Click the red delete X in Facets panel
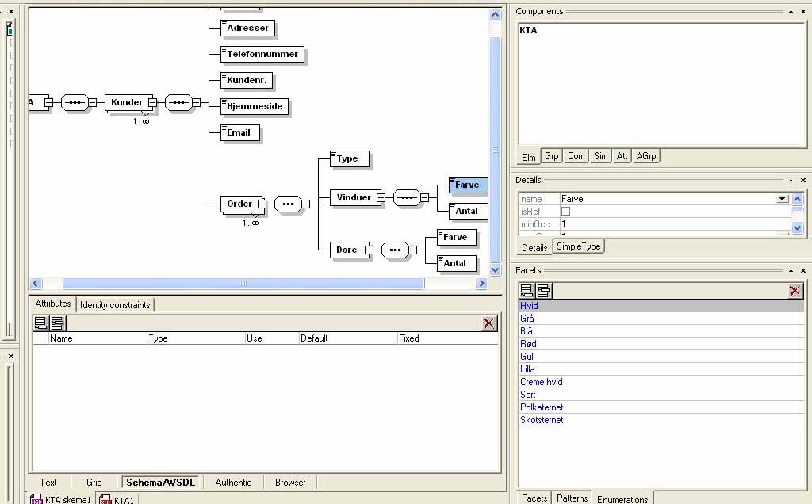This screenshot has height=504, width=812. pyautogui.click(x=795, y=290)
